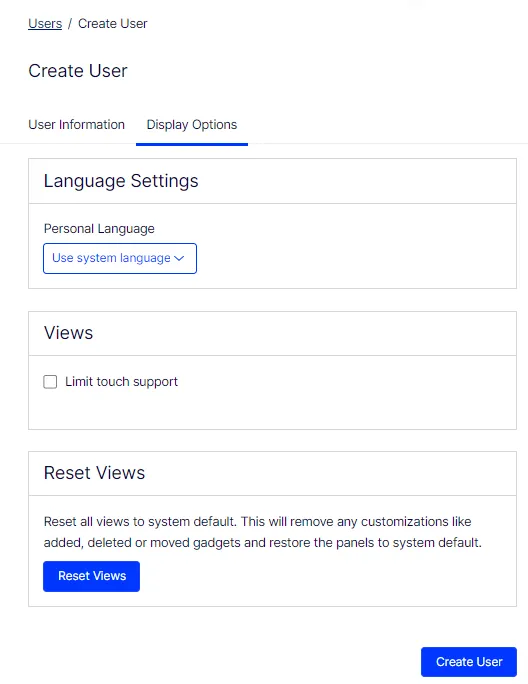Click the blue Reset Views button
Screen dimensions: 528x684
tap(91, 576)
